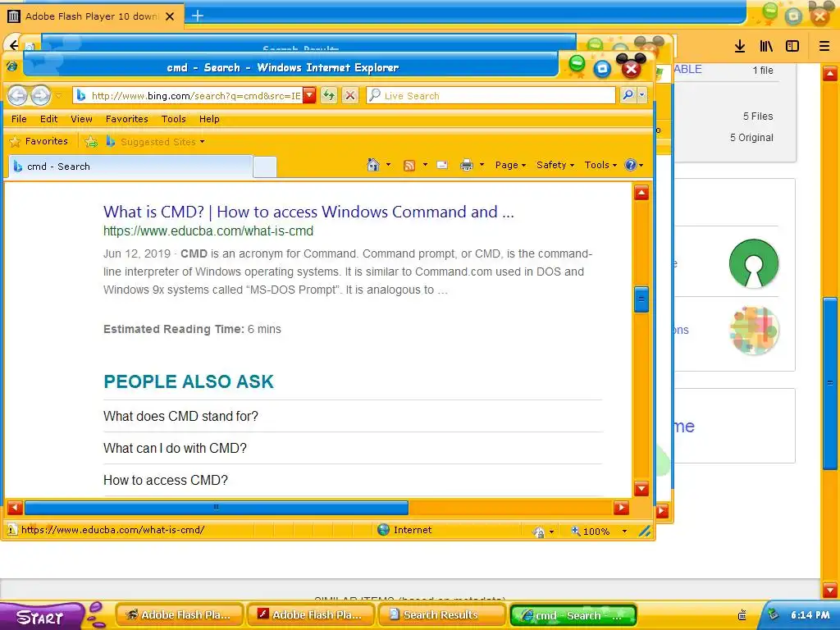Screen dimensions: 840x630
Task: Click the system tray trash icon
Action: click(x=742, y=615)
